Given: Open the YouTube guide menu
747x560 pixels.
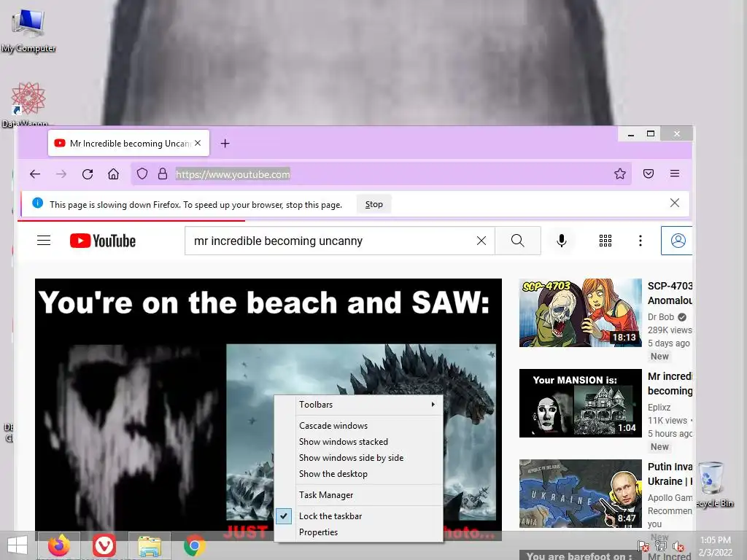Looking at the screenshot, I should [x=44, y=241].
